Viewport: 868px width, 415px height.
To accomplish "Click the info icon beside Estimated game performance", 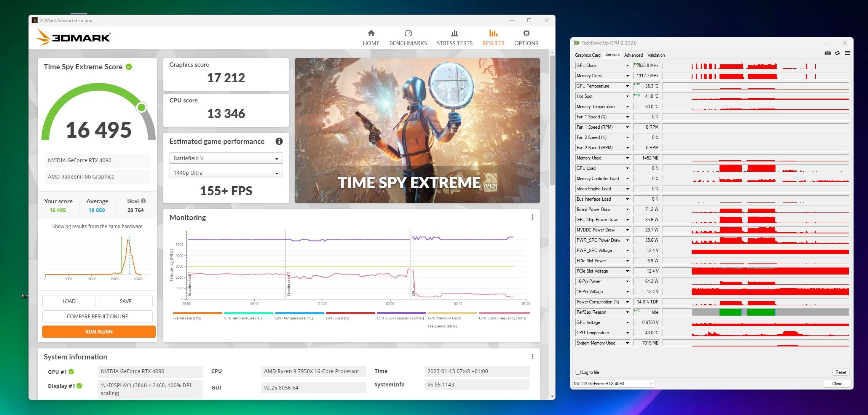I will click(x=279, y=141).
